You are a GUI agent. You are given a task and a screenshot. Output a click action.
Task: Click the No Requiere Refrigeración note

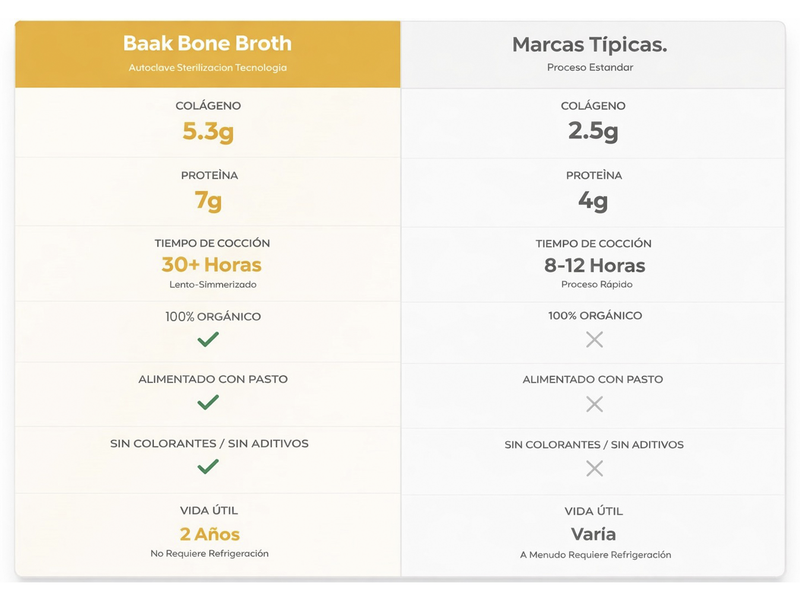(210, 553)
